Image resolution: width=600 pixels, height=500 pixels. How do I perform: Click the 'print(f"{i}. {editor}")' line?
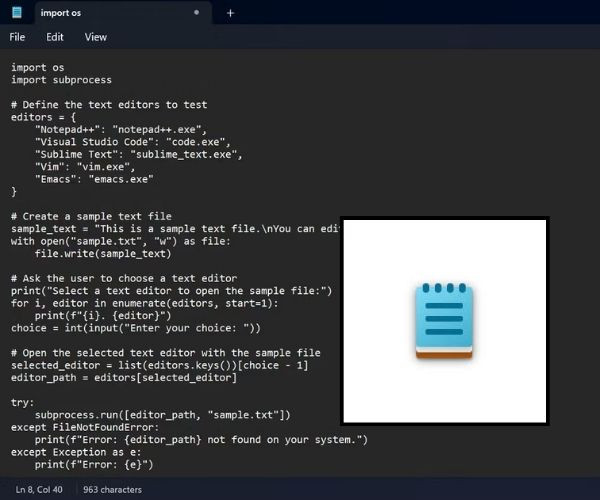[103, 316]
